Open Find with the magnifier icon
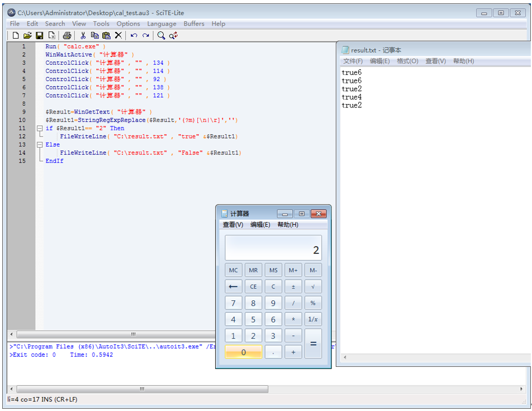 pos(161,35)
